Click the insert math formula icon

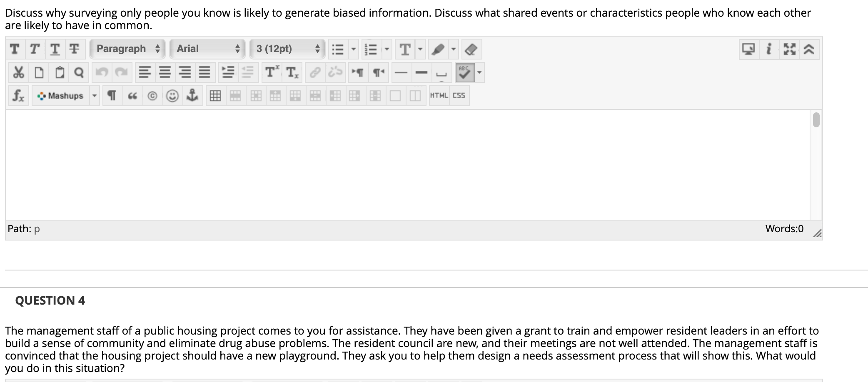coord(18,95)
